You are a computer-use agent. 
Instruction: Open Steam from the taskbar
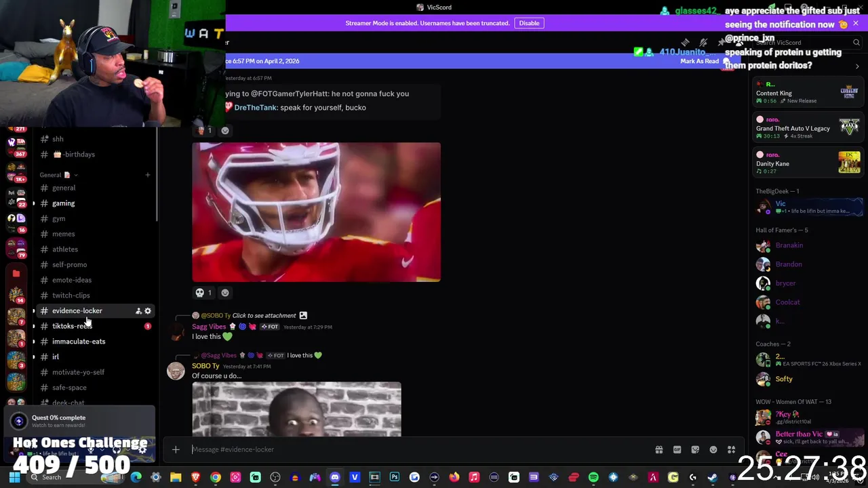[x=712, y=477]
